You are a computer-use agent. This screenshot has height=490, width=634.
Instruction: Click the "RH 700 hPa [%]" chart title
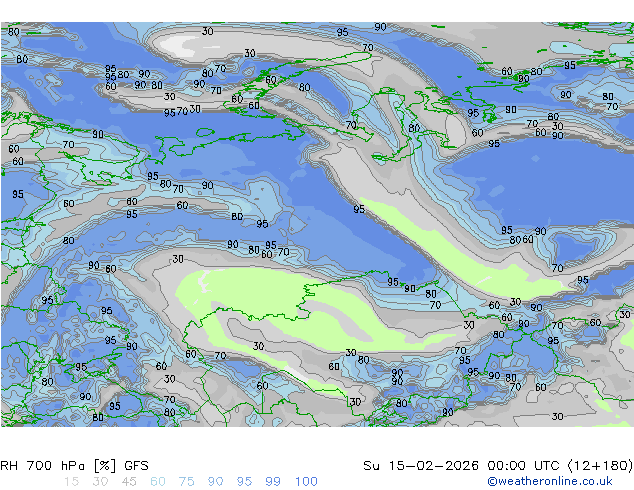pos(58,466)
